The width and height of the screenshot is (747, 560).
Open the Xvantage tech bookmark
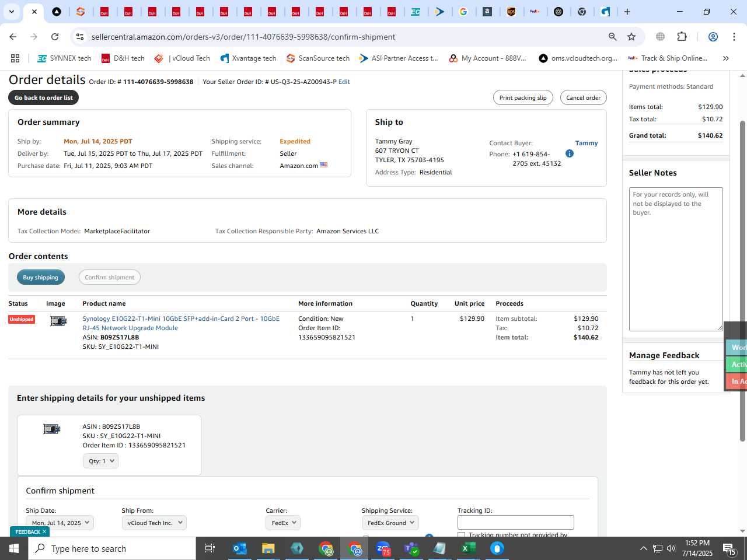[x=248, y=58]
